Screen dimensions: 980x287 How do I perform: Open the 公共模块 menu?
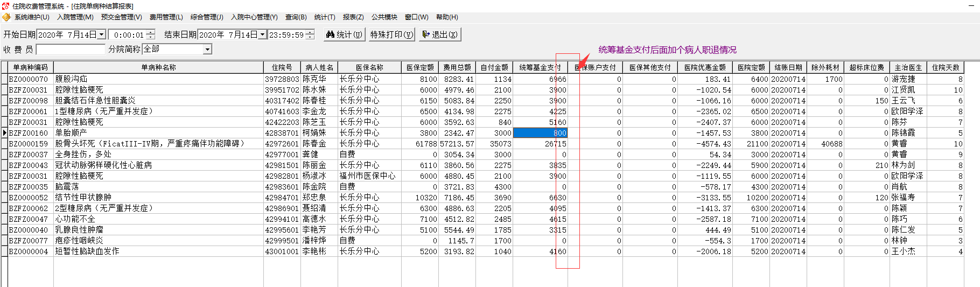click(x=384, y=17)
